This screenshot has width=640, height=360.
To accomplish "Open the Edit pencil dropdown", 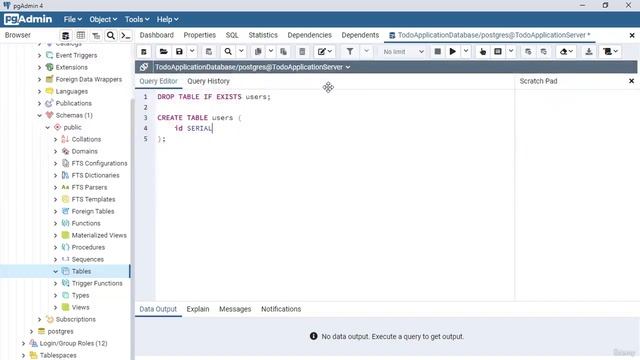I will click(x=325, y=51).
